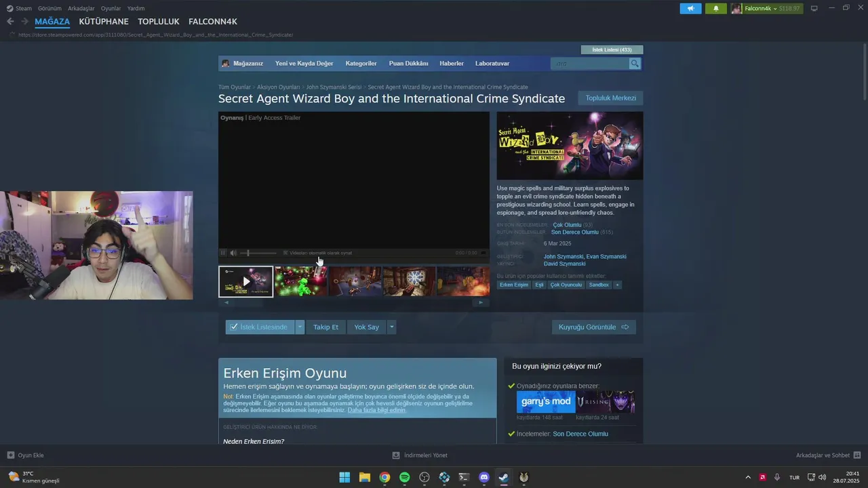Image resolution: width=868 pixels, height=488 pixels.
Task: Click the Takip Et button
Action: click(325, 327)
